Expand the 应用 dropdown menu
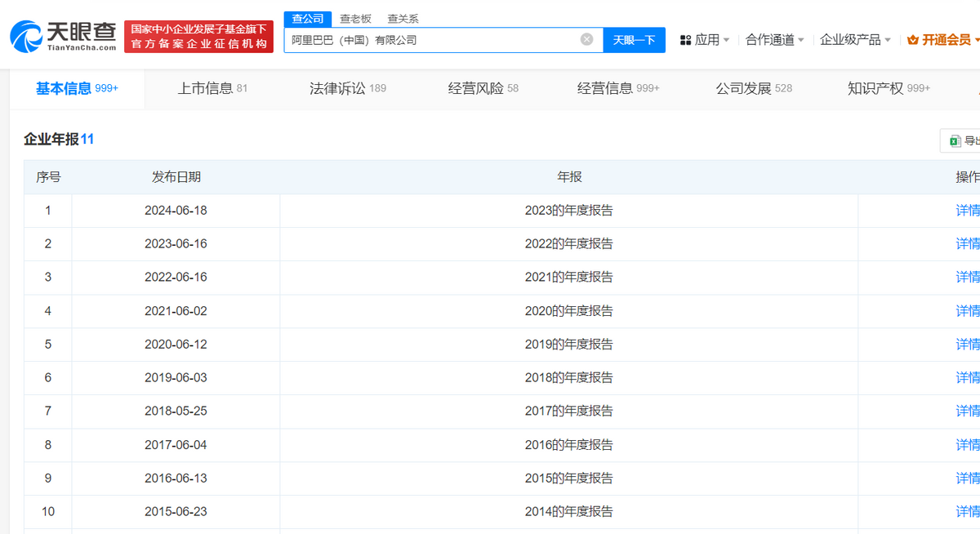Viewport: 980px width, 534px height. (707, 40)
